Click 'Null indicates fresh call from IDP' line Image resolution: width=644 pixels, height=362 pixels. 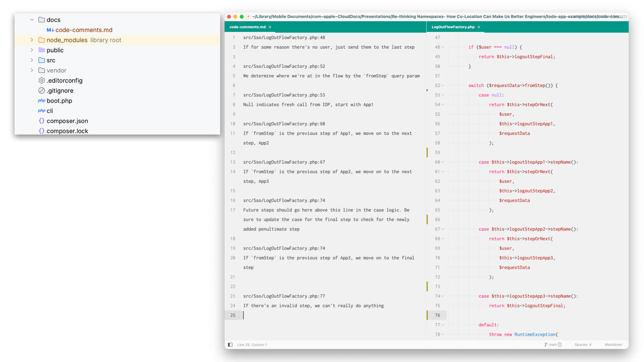coord(308,105)
